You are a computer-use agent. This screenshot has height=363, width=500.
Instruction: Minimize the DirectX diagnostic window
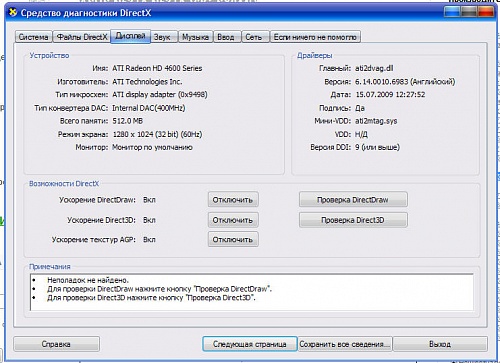[x=452, y=12]
